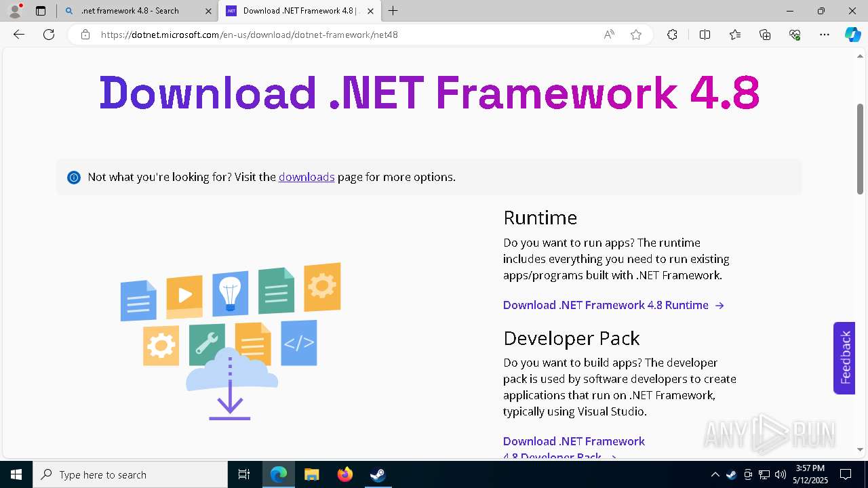Add this page to favorites star

tap(636, 35)
